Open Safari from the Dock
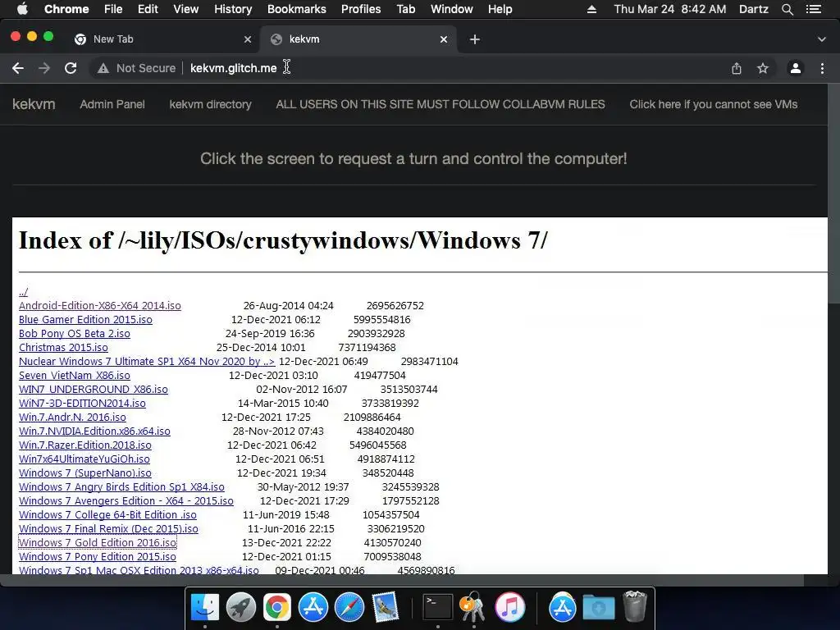The width and height of the screenshot is (840, 630). [349, 607]
